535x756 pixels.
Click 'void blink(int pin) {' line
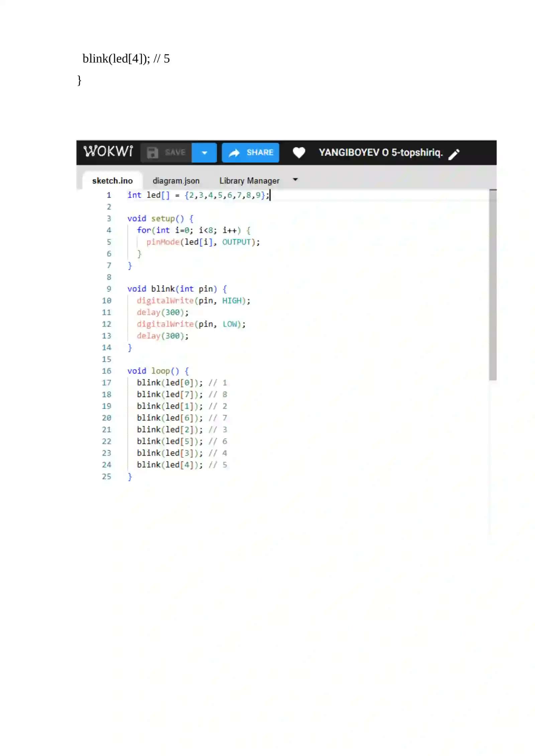click(x=177, y=289)
